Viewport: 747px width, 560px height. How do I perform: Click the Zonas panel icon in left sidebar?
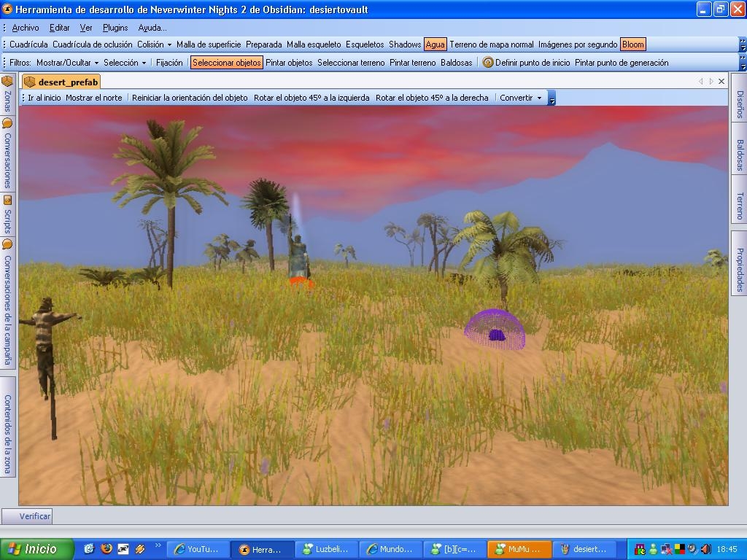coord(7,81)
